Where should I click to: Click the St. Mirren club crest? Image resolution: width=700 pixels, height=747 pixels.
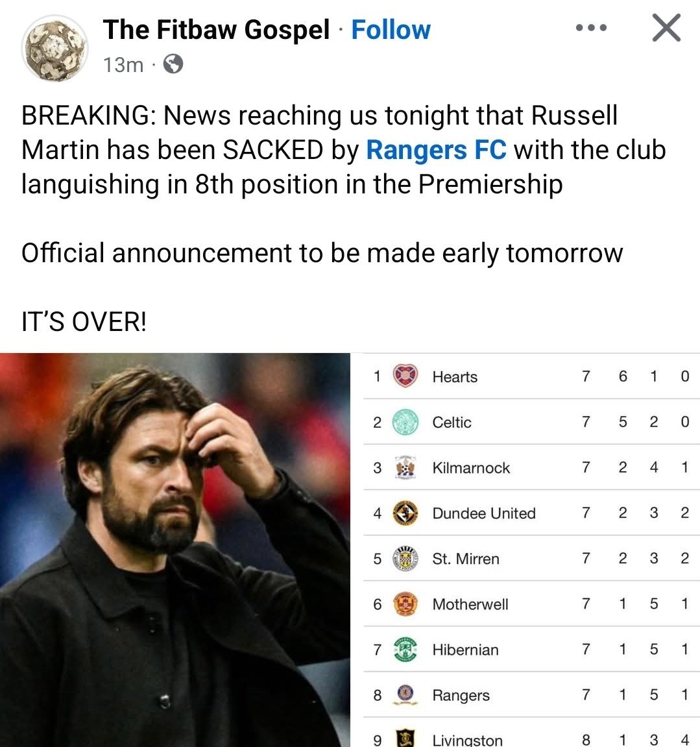[x=406, y=558]
